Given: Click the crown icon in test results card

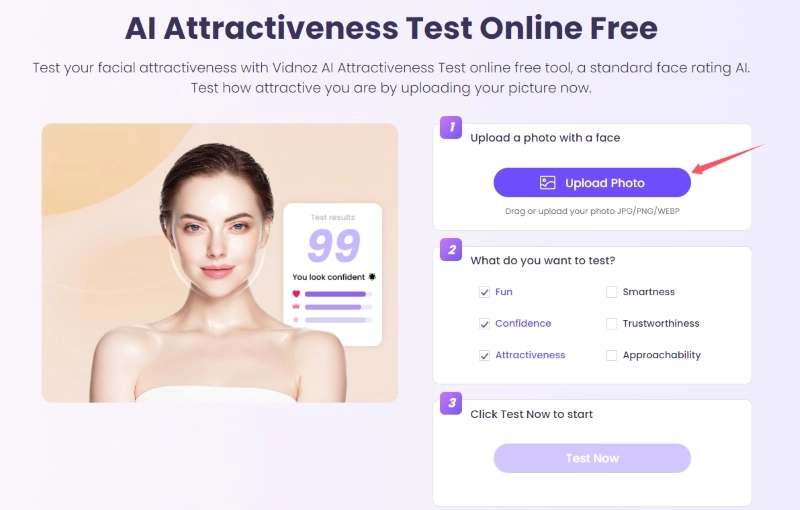Looking at the screenshot, I should 296,307.
